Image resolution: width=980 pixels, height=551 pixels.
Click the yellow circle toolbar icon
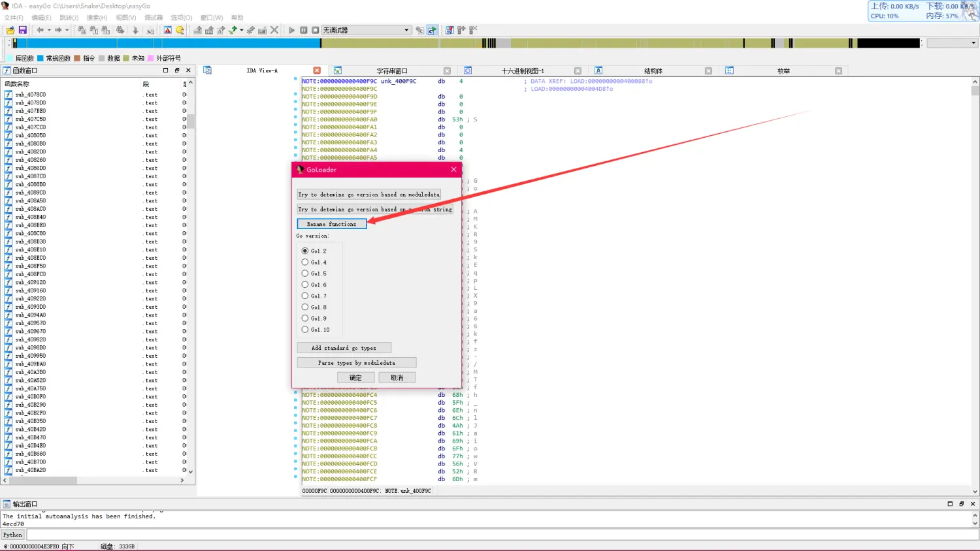coord(180,30)
